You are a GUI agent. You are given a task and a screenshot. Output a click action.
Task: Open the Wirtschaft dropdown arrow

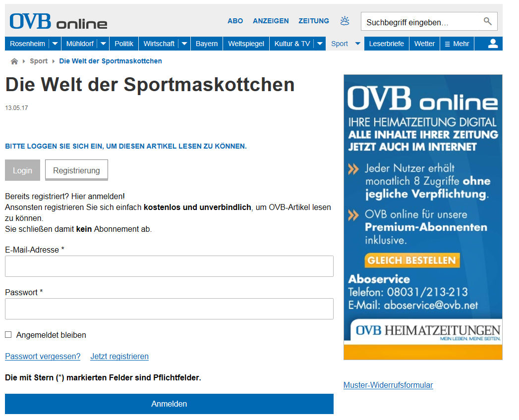pos(184,44)
